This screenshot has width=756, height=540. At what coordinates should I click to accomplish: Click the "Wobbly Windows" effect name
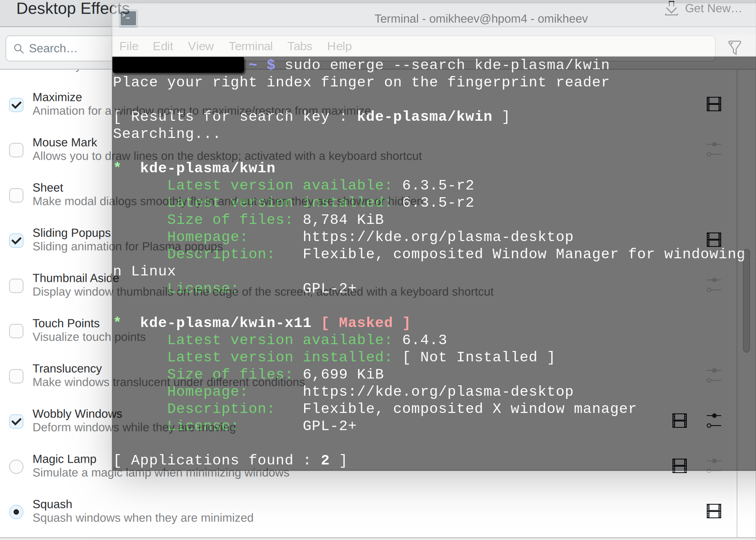[x=77, y=414]
